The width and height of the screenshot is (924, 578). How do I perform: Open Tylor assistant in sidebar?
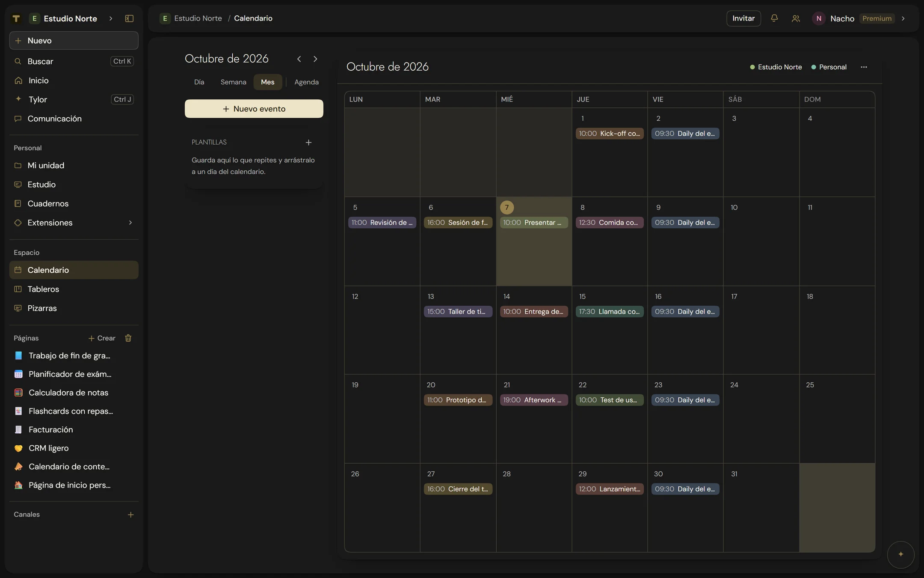[74, 100]
